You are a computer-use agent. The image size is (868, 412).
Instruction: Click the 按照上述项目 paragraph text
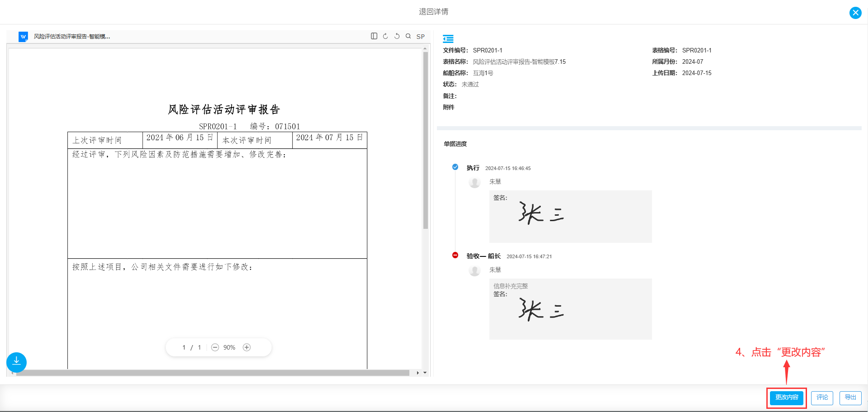(162, 267)
